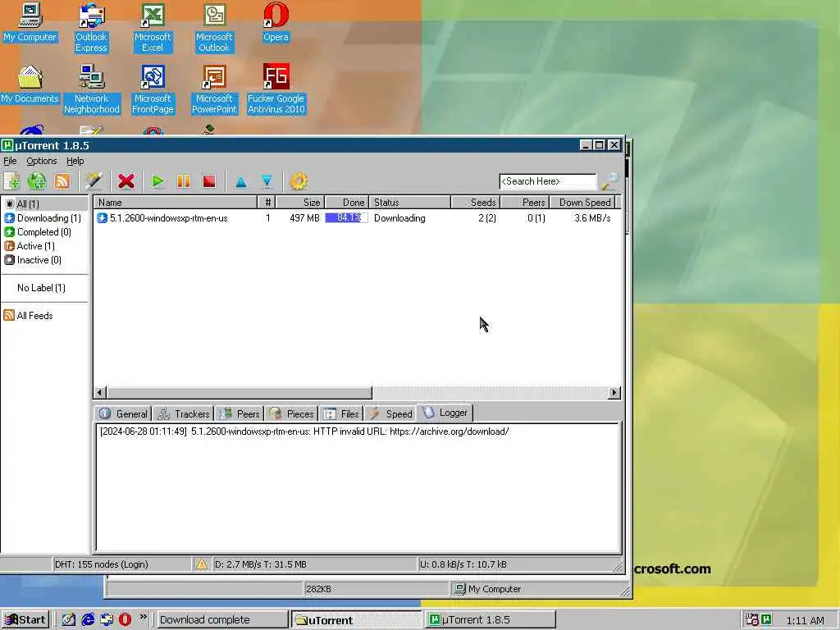Switch to the Files tab

coord(341,413)
